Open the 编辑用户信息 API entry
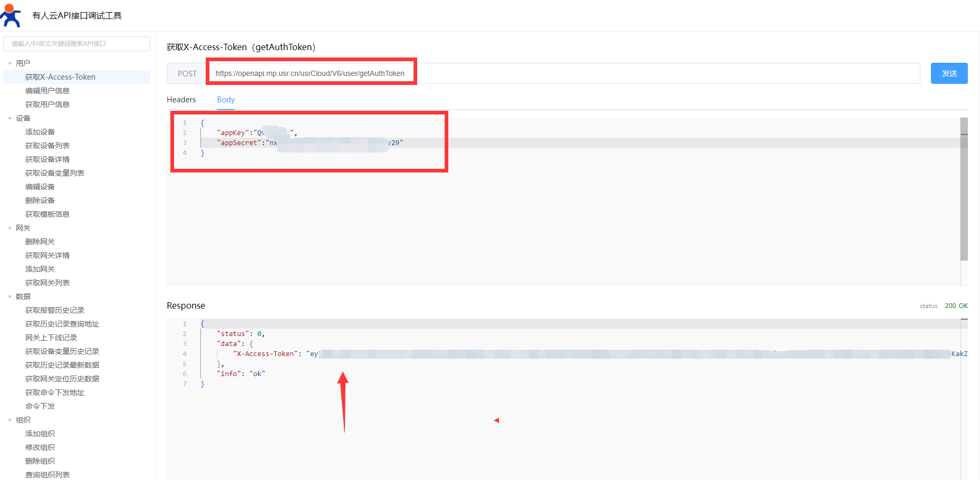This screenshot has height=480, width=980. point(47,91)
